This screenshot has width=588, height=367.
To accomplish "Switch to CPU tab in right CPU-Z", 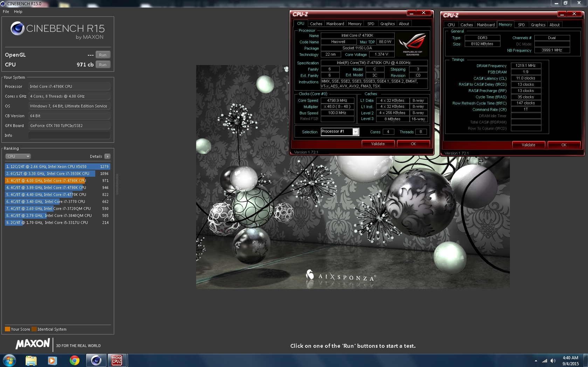I will (451, 25).
